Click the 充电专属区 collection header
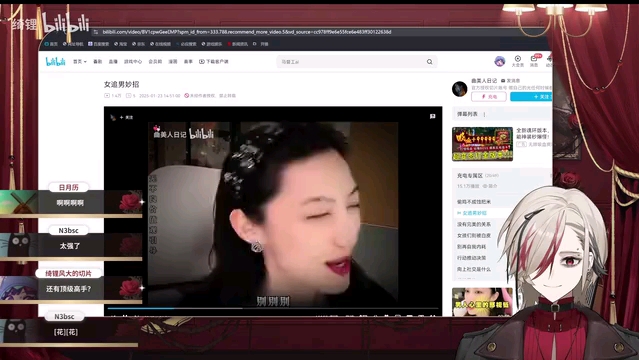Viewport: 639px width, 360px height. pos(470,176)
